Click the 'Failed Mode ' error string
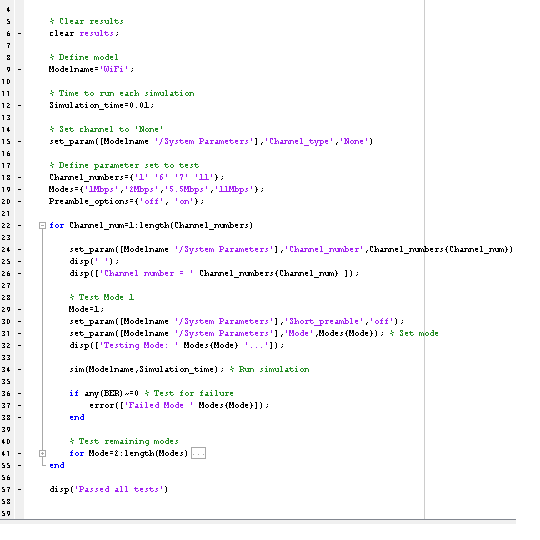The image size is (540, 540). click(159, 405)
